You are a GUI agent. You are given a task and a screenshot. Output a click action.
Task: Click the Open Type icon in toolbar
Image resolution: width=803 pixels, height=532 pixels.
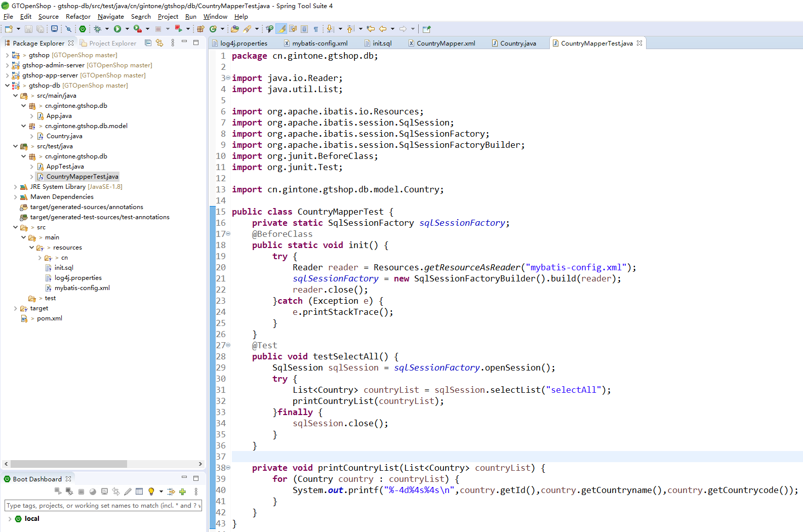(x=234, y=29)
